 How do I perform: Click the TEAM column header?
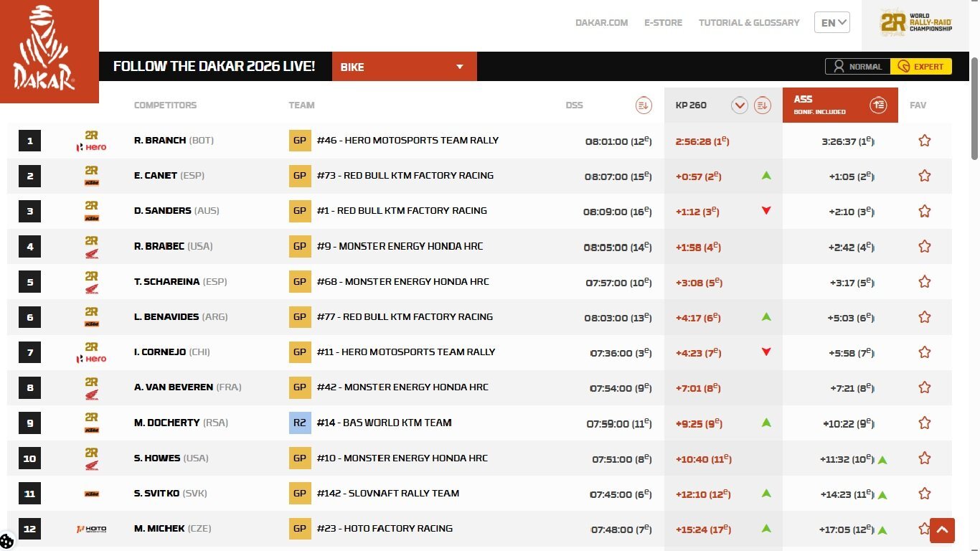(x=301, y=105)
